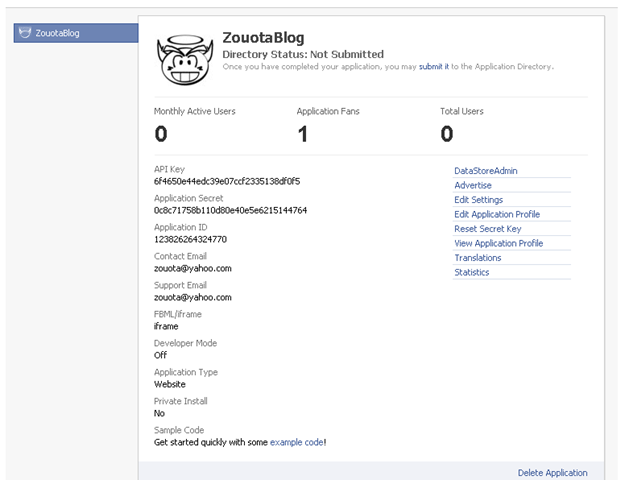Click the API Key value 6f4650e44edc39e07ccf2335138df0f5
Screen dimensions: 625x480
pyautogui.click(x=227, y=181)
